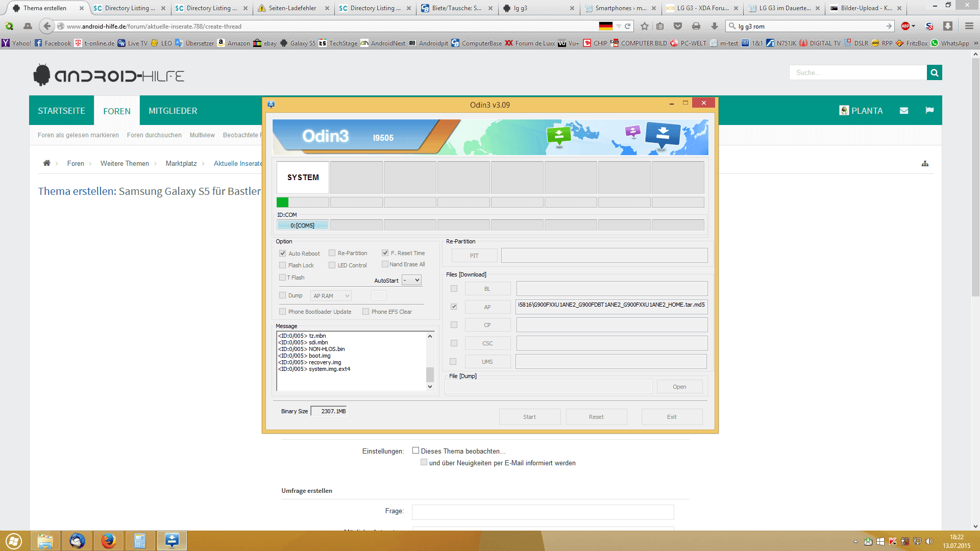980x551 pixels.
Task: Click the Suche search field on Android-Hilfe
Action: tap(858, 73)
